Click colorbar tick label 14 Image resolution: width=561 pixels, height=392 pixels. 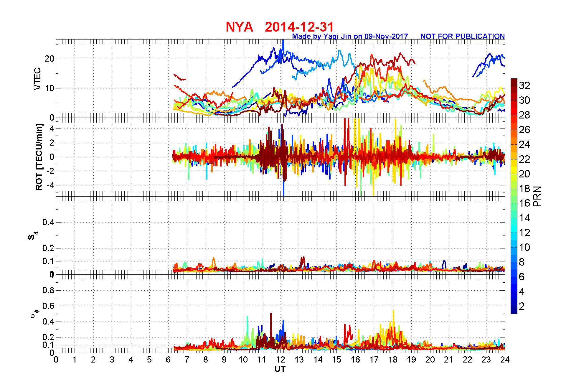coord(524,218)
